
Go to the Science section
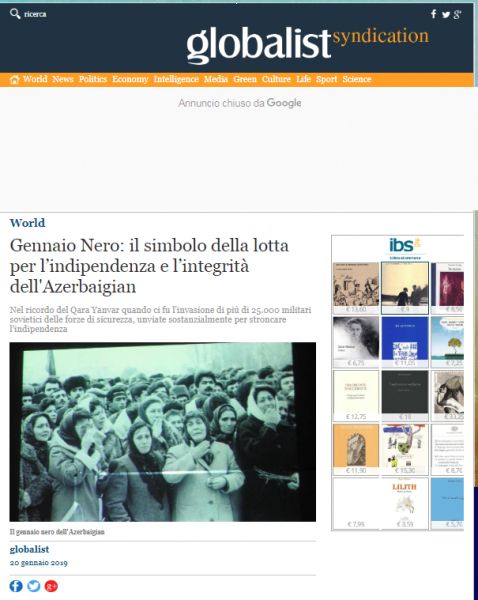click(x=357, y=79)
